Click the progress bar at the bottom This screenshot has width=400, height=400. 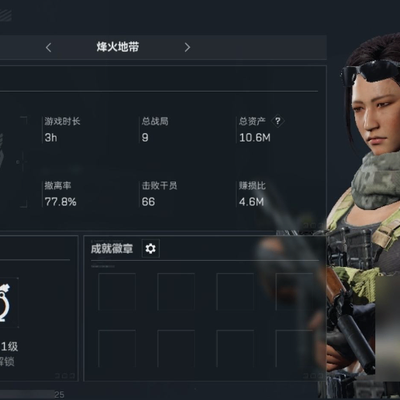click(x=27, y=395)
